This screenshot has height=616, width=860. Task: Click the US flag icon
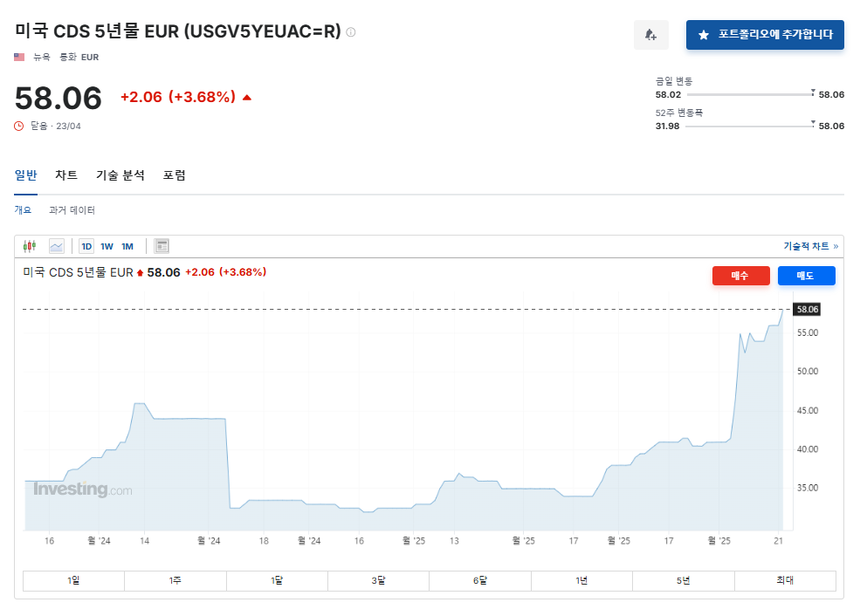point(19,57)
